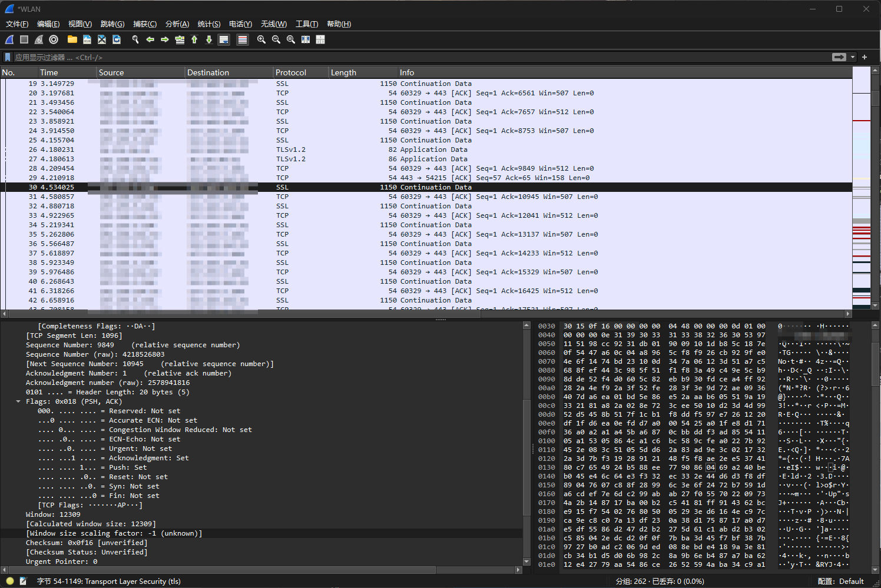Reload this capture file
The height and width of the screenshot is (588, 881).
[x=117, y=39]
